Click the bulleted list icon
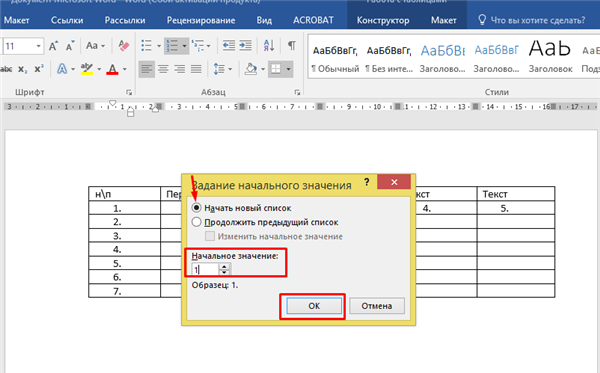This screenshot has width=600, height=373. tap(147, 46)
